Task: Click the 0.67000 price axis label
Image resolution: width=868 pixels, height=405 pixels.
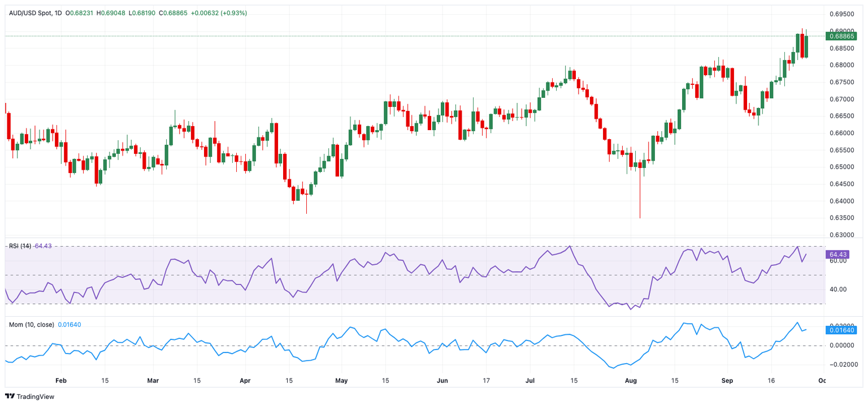Action: point(841,99)
